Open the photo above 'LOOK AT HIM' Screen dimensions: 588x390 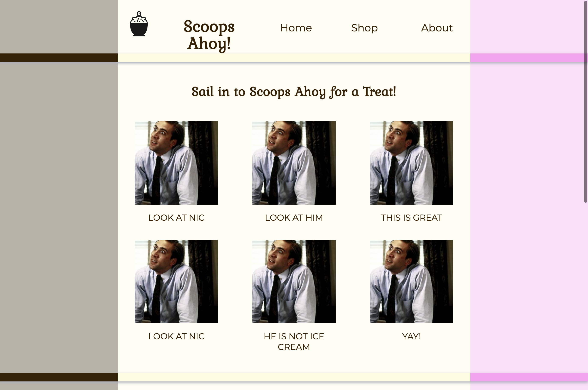pyautogui.click(x=294, y=163)
